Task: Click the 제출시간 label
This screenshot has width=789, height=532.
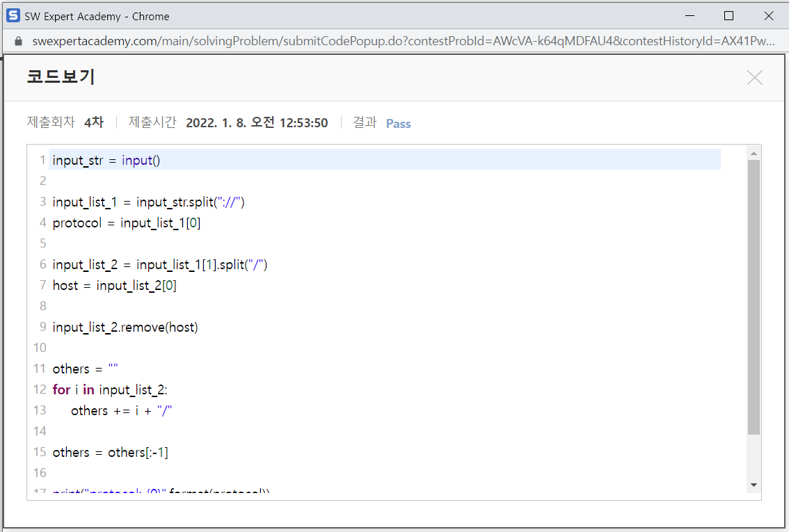Action: [152, 122]
